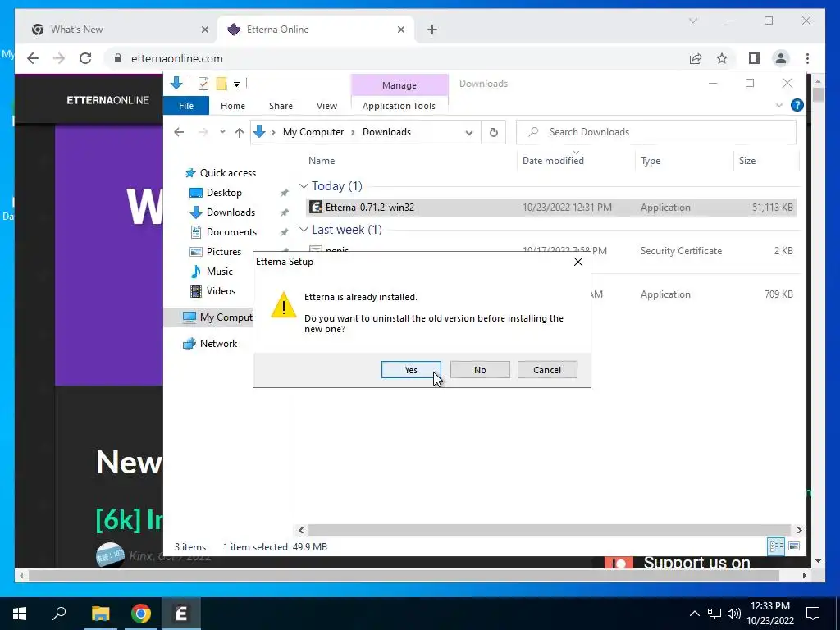Click Etterna installer taskbar icon
The image size is (840, 630).
pyautogui.click(x=181, y=614)
